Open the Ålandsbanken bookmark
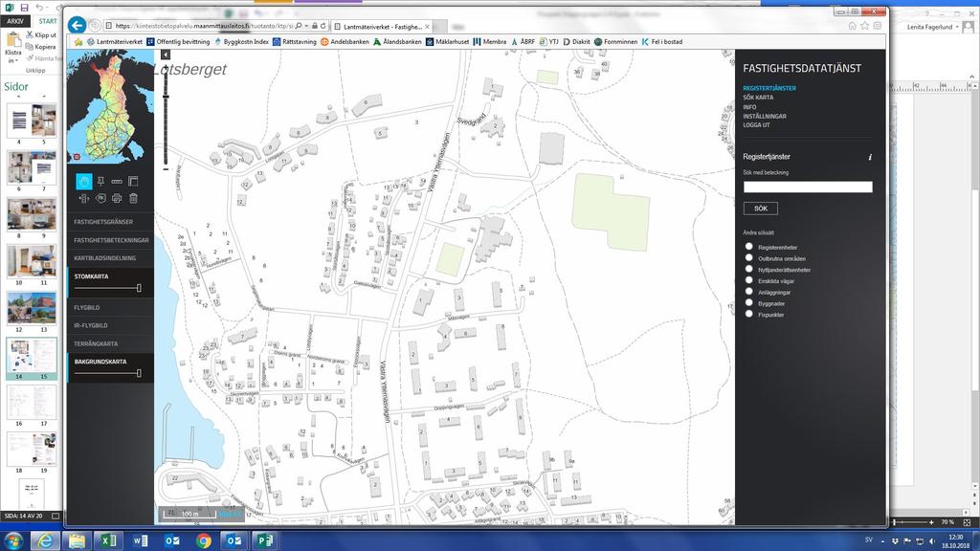 pyautogui.click(x=397, y=42)
